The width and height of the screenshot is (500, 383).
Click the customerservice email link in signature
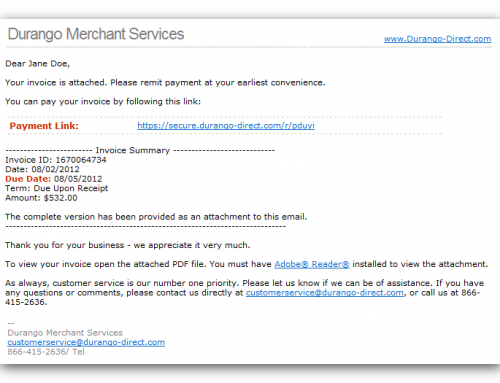click(86, 342)
